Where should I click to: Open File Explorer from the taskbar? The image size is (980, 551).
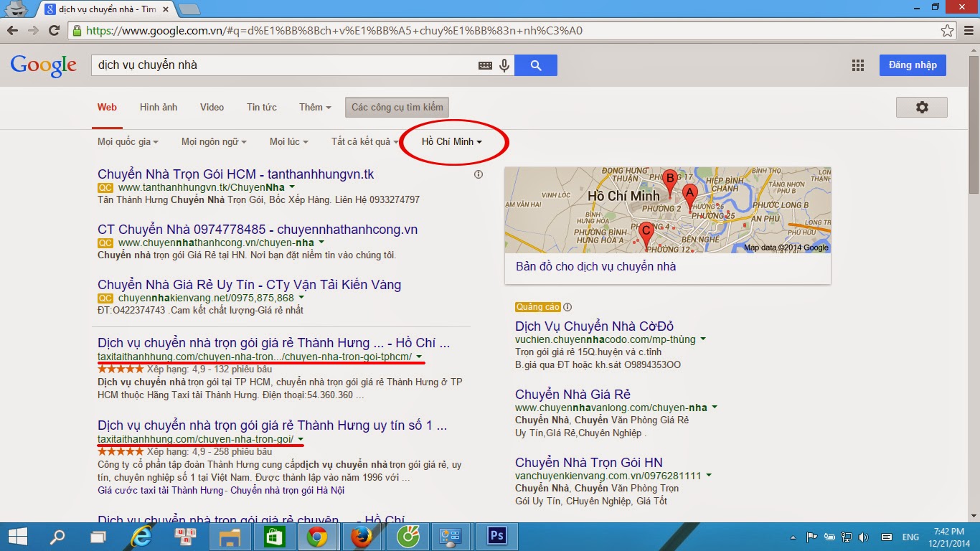pos(230,537)
